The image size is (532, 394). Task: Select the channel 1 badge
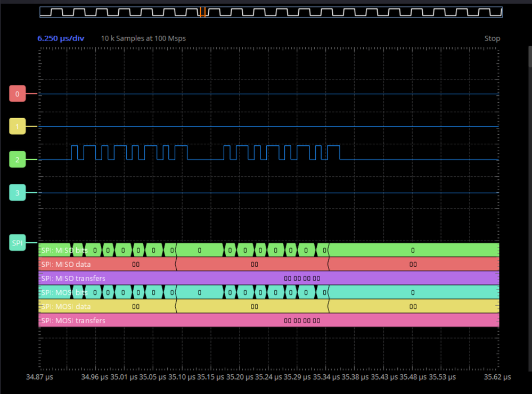pos(17,126)
